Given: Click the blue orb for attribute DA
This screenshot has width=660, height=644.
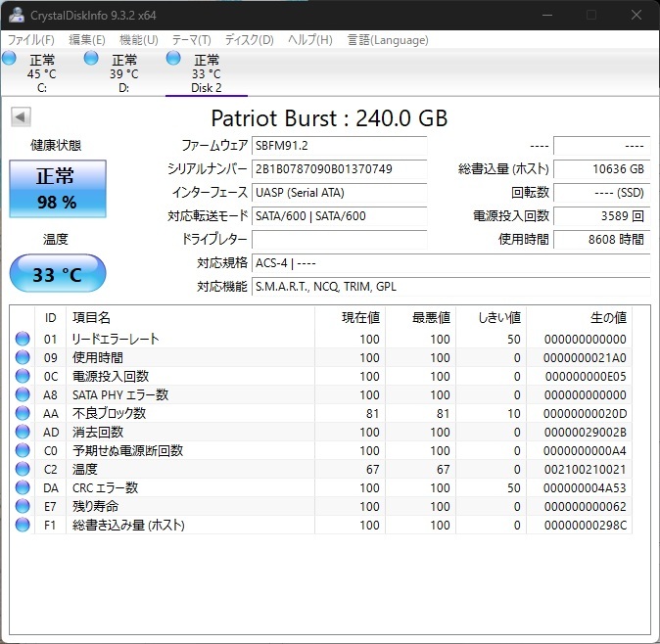Looking at the screenshot, I should pos(23,487).
